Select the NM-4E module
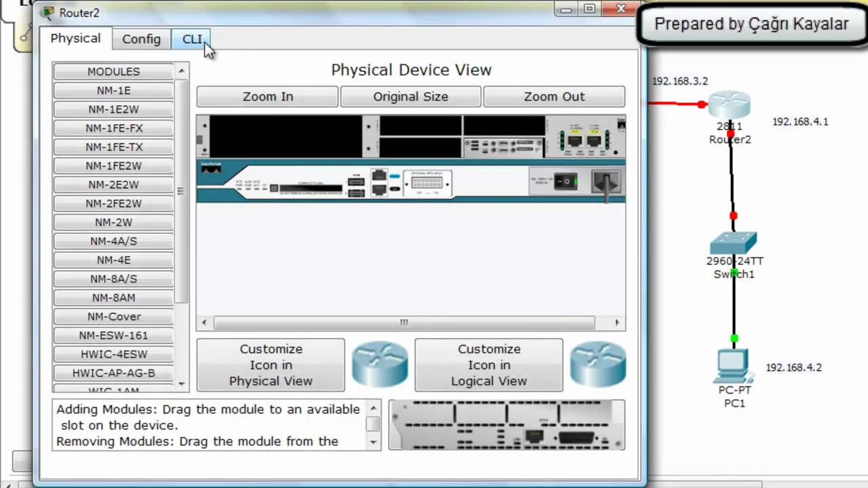 113,260
